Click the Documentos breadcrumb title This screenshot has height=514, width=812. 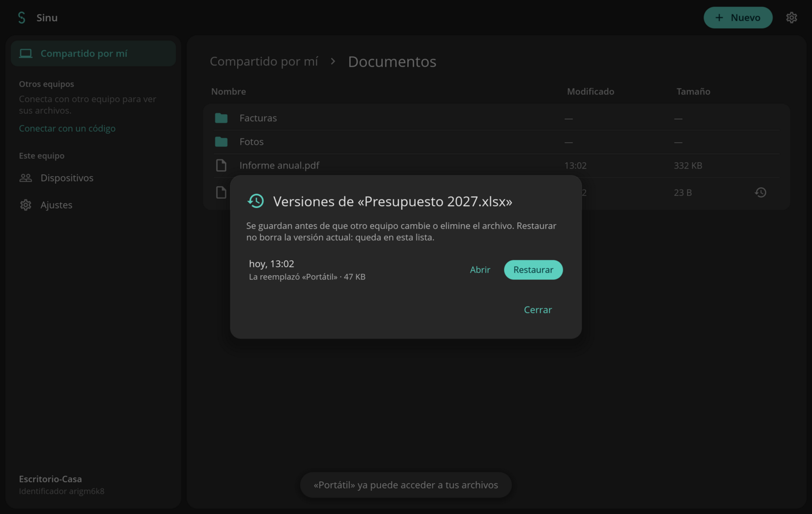pos(392,61)
